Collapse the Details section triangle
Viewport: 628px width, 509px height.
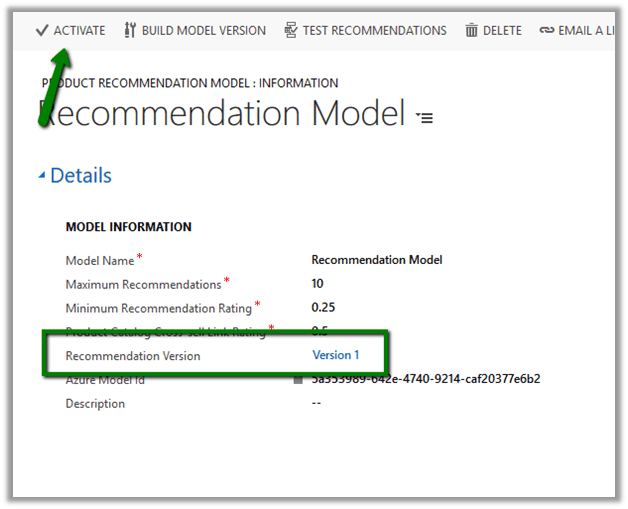(x=41, y=176)
